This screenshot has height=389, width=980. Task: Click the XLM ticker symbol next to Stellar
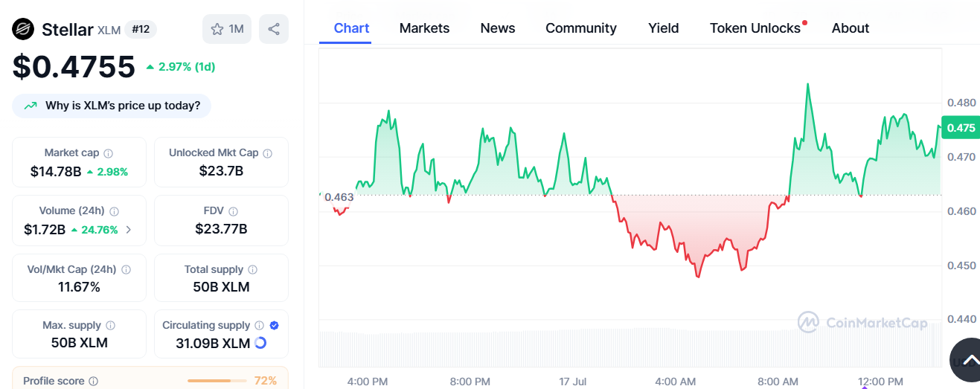click(x=108, y=30)
